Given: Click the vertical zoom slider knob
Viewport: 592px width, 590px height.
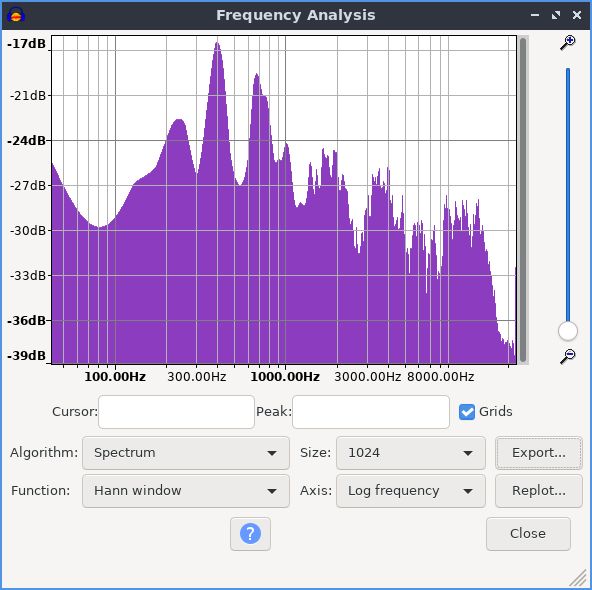Looking at the screenshot, I should [567, 331].
